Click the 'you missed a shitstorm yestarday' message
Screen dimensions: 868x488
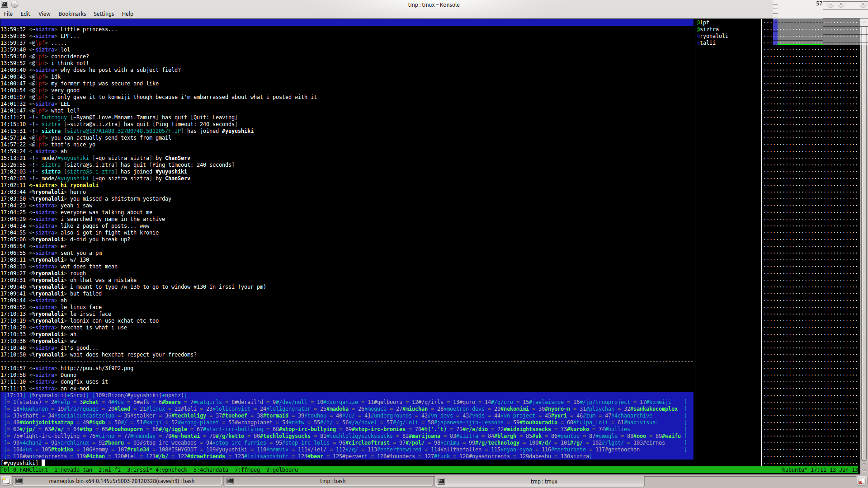pos(121,199)
